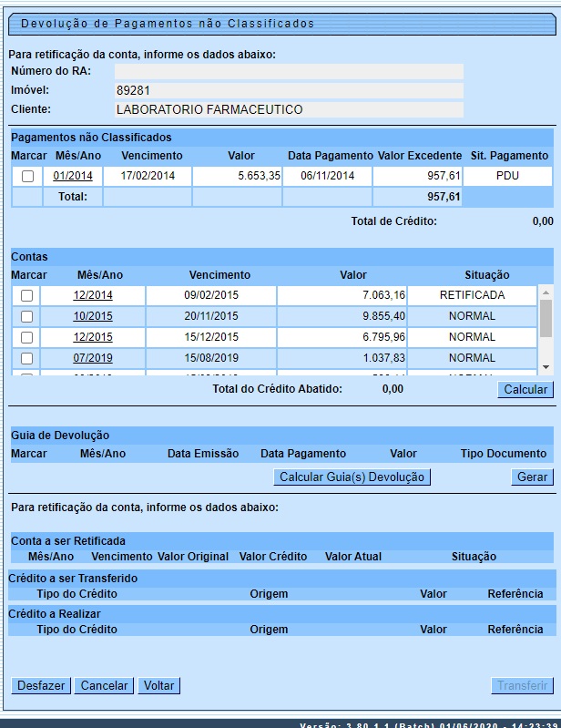Image resolution: width=561 pixels, height=728 pixels.
Task: Open the 07/2019 account link
Action: (93, 358)
